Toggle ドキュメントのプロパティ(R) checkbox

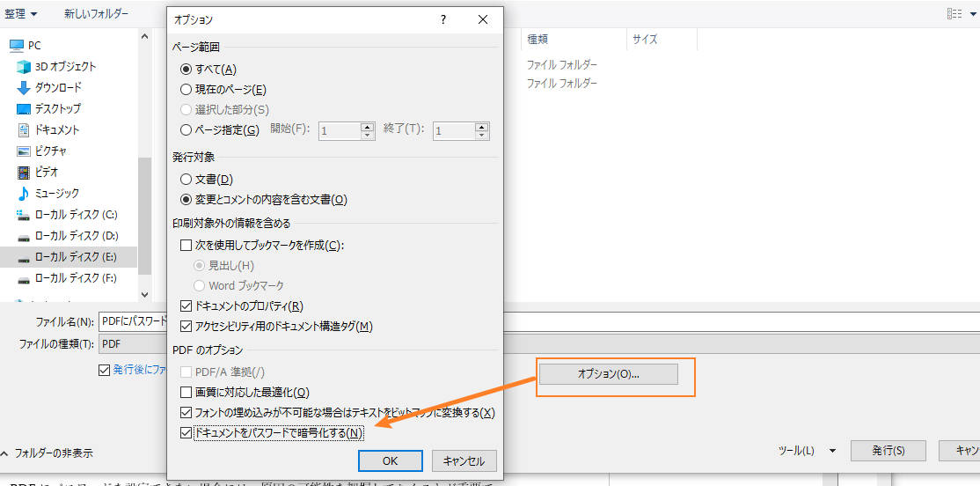coord(186,306)
